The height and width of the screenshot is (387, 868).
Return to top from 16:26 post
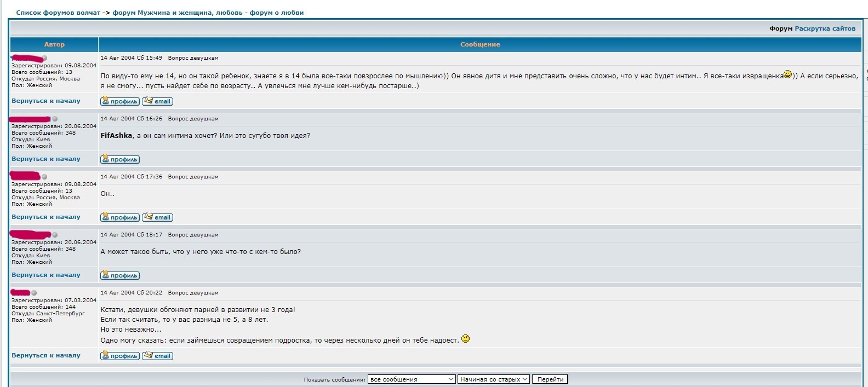pyautogui.click(x=46, y=159)
